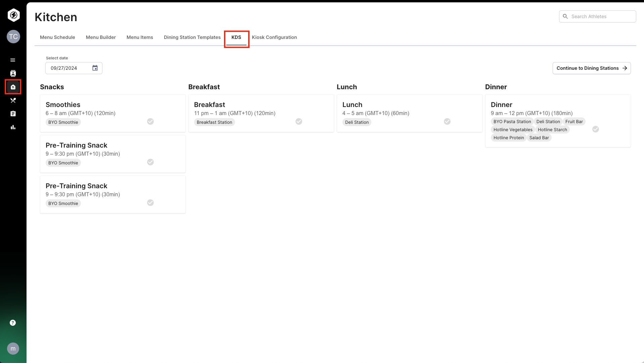Open the athlete contacts sidebar icon

click(x=13, y=73)
